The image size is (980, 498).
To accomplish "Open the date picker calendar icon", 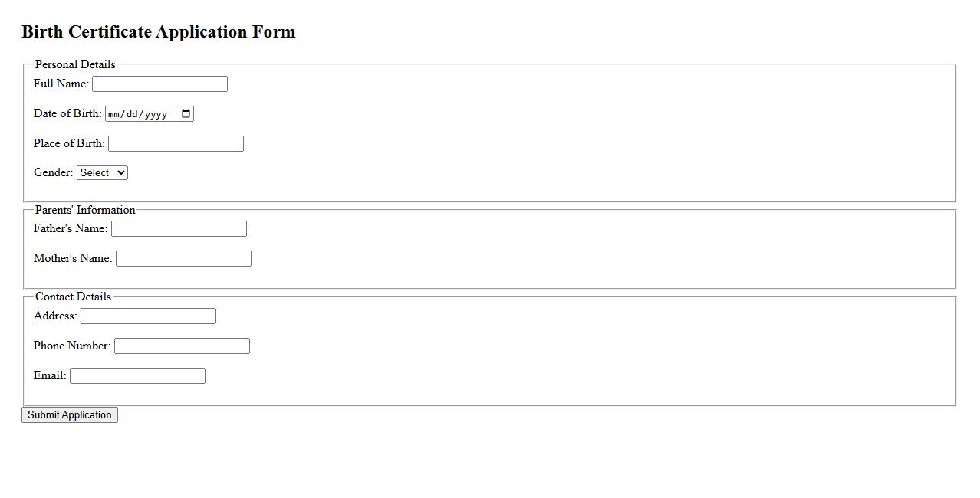I will coord(186,114).
